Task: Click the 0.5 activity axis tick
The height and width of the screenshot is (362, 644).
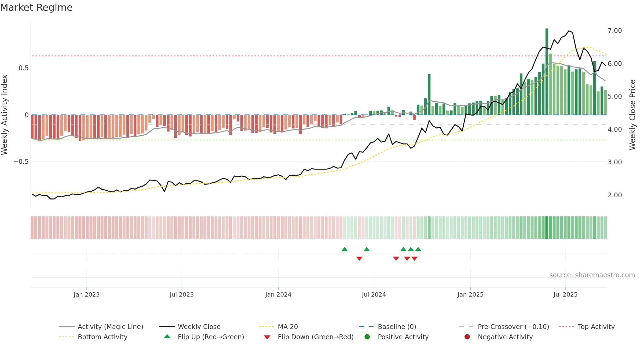Action: [23, 68]
